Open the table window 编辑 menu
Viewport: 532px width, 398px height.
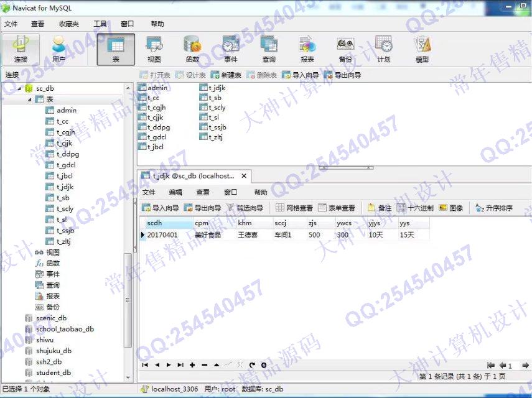[x=175, y=192]
